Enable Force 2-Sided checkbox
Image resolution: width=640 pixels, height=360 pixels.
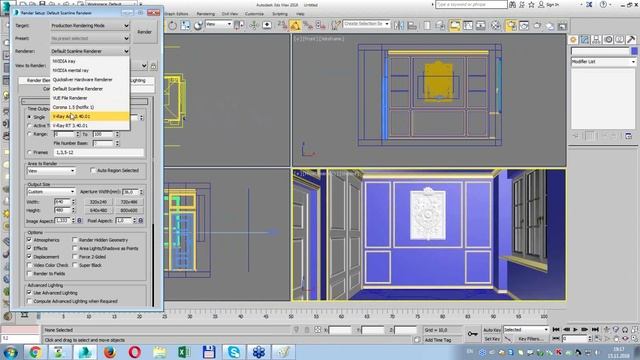click(x=75, y=257)
